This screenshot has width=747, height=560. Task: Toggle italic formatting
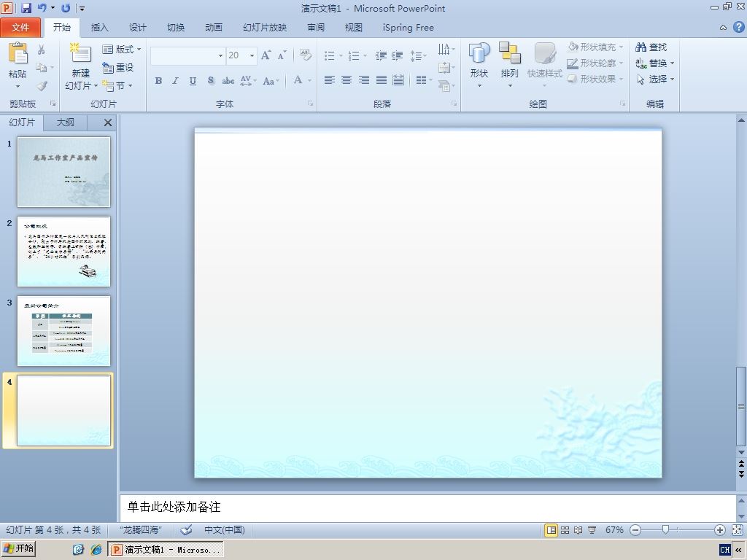click(175, 80)
